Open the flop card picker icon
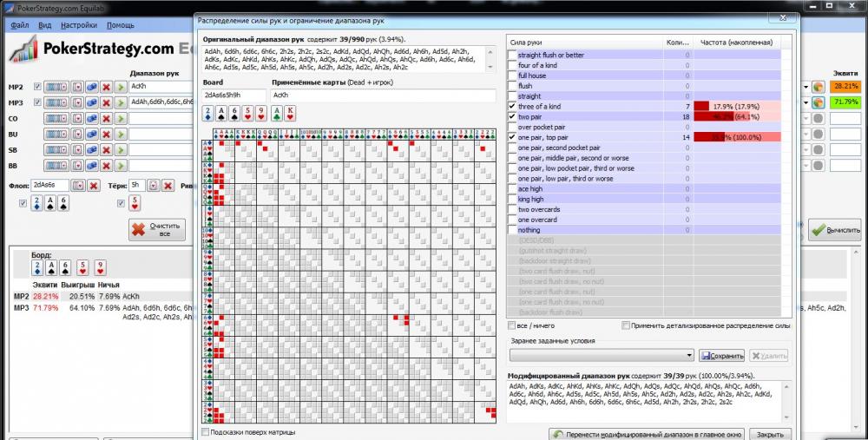The height and width of the screenshot is (440, 868). pyautogui.click(x=78, y=186)
